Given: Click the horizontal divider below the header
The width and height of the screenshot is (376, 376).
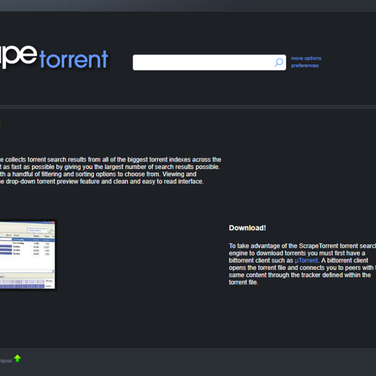Looking at the screenshot, I should point(188,107).
